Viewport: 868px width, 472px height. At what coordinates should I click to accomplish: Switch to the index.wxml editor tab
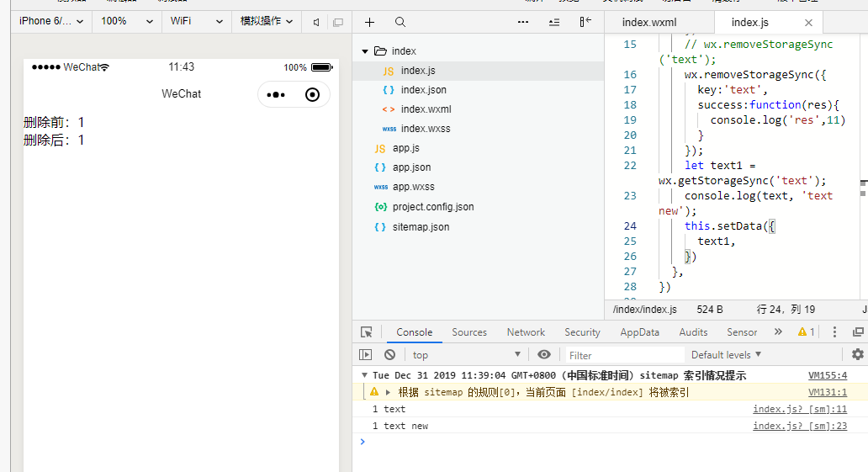pyautogui.click(x=649, y=22)
